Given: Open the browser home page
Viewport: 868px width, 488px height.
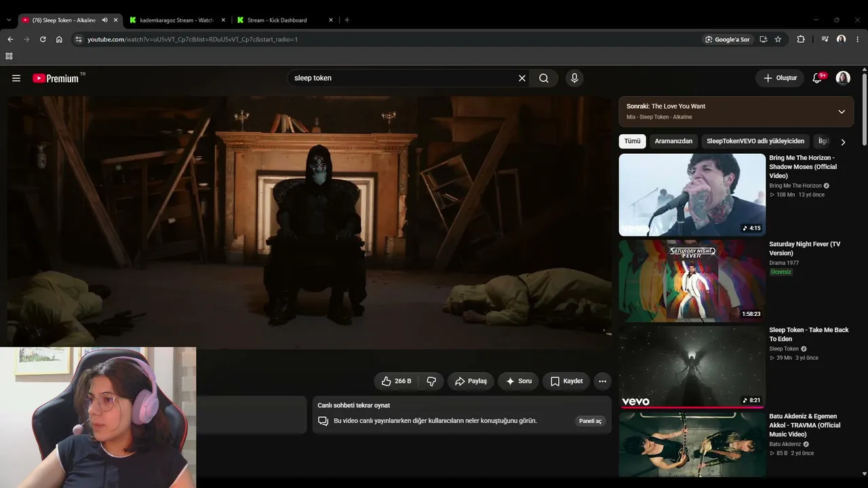Looking at the screenshot, I should [x=59, y=39].
